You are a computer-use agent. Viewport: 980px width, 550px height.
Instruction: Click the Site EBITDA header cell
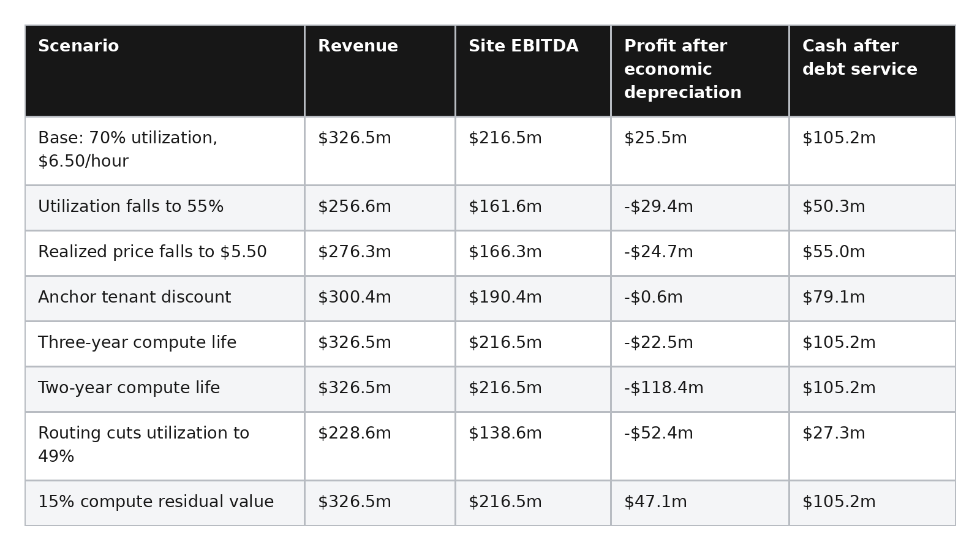pos(533,70)
